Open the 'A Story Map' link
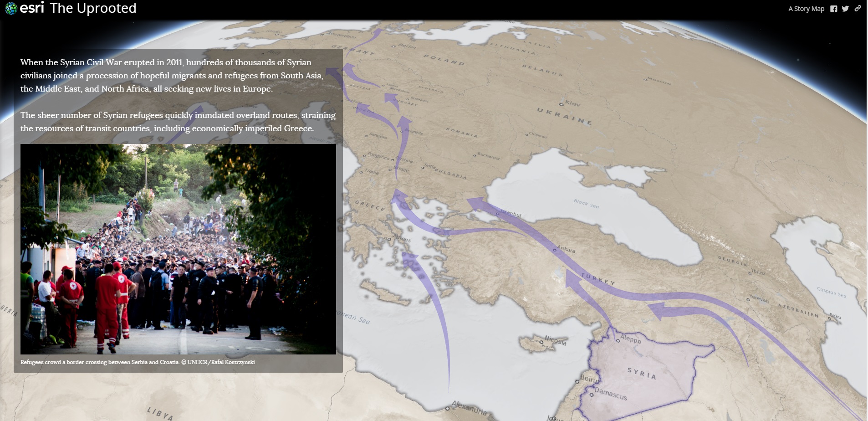Image resolution: width=868 pixels, height=421 pixels. point(806,9)
